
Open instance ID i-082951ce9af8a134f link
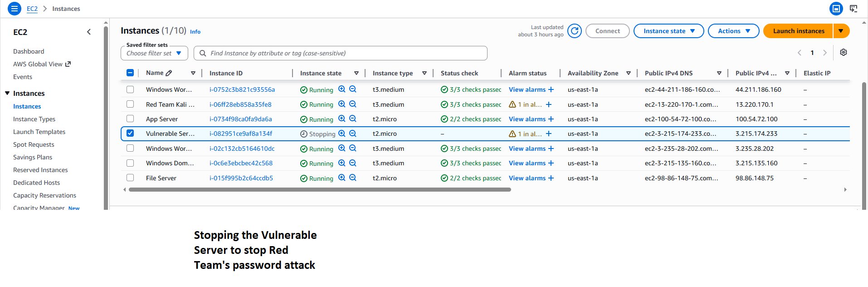coord(241,134)
